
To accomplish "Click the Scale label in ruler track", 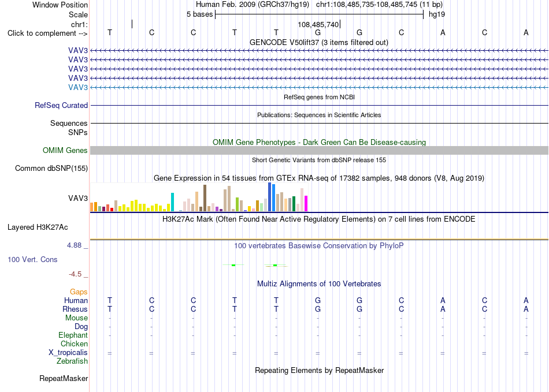I will pyautogui.click(x=79, y=14).
